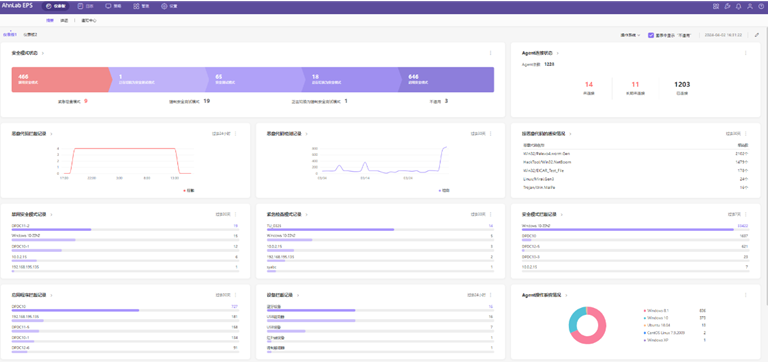This screenshot has height=362, width=768.
Task: Expand the chevron beside the red line chart title
Action: (51, 133)
